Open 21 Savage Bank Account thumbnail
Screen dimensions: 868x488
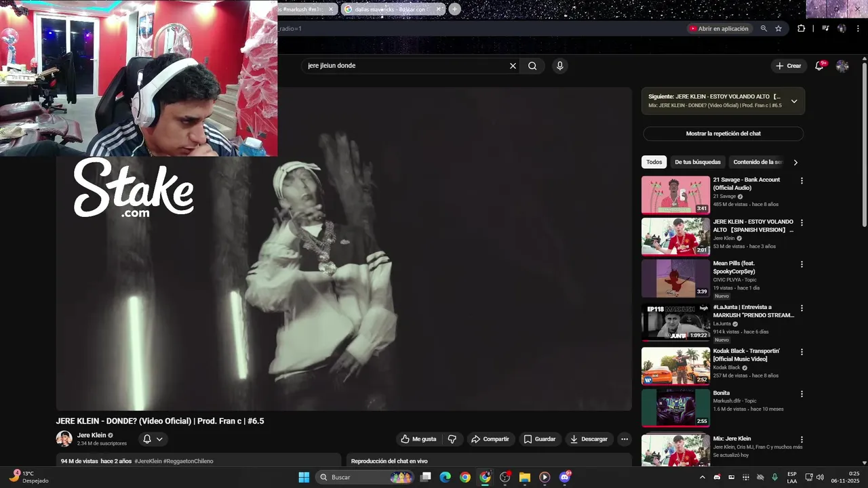(675, 195)
